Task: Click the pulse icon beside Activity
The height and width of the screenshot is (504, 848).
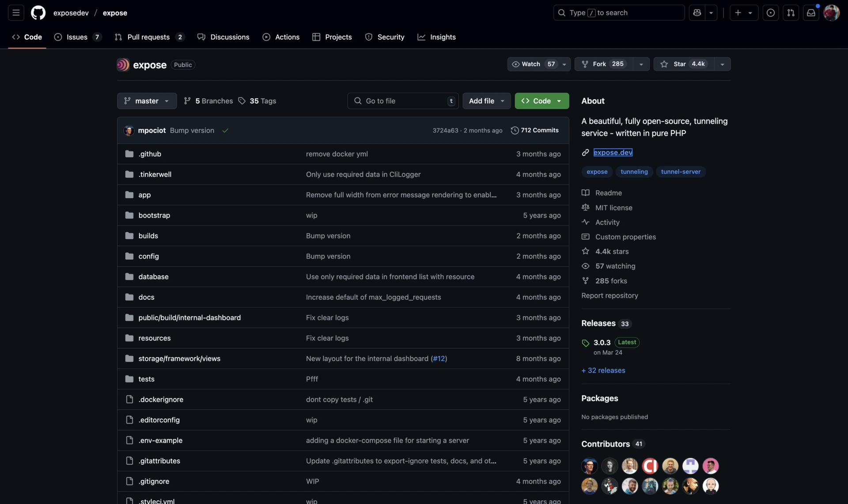Action: 585,222
